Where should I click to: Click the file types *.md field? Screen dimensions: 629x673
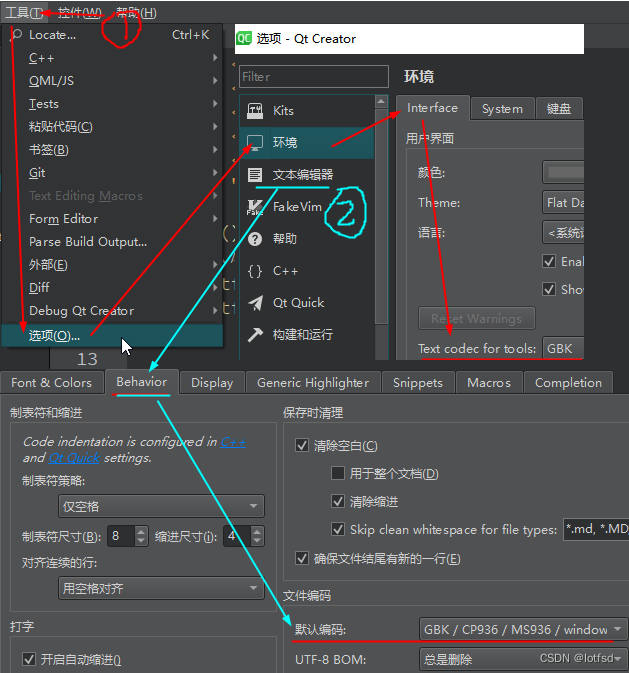(x=596, y=529)
